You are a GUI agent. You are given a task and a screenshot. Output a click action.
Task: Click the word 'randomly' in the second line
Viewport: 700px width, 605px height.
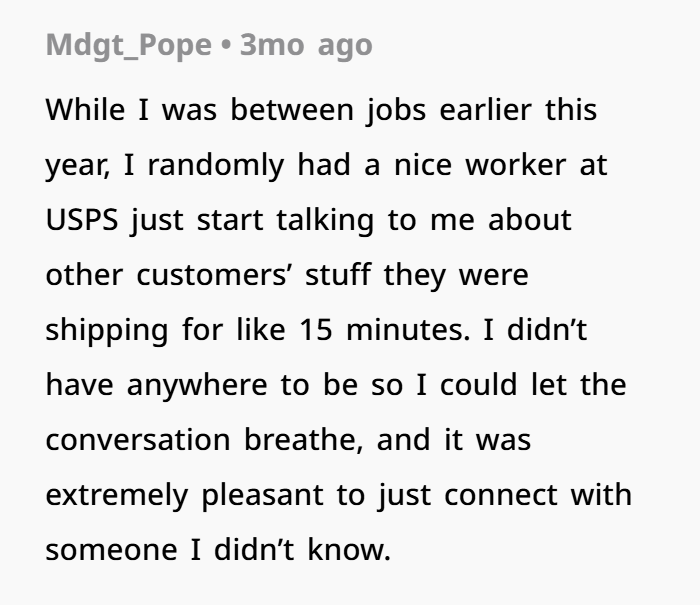pyautogui.click(x=216, y=166)
